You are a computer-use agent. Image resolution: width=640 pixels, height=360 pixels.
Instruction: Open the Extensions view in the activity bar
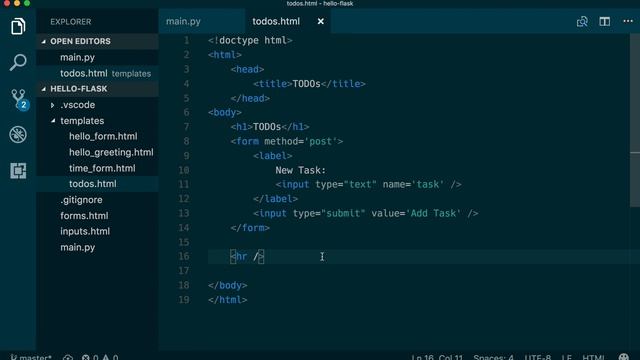[18, 170]
